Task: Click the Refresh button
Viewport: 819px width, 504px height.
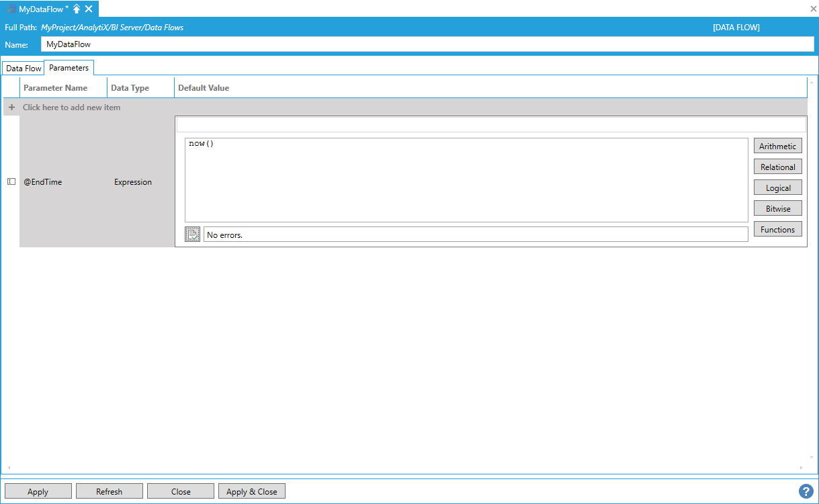Action: [109, 492]
